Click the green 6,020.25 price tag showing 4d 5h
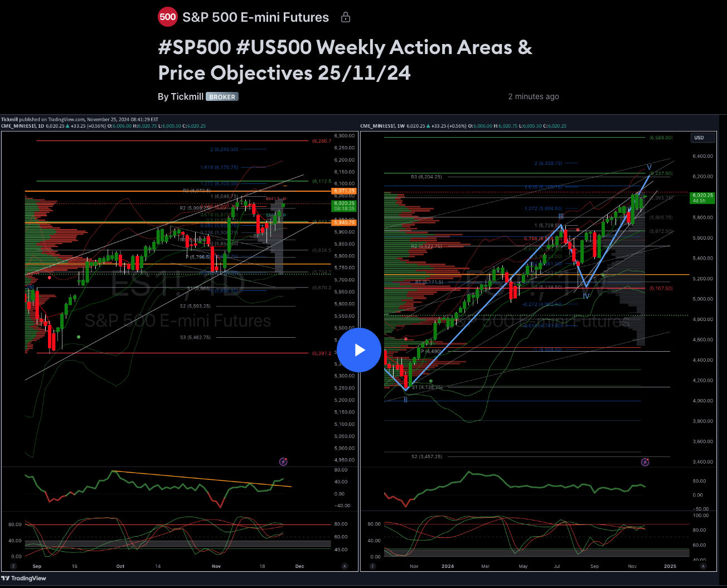 (702, 198)
